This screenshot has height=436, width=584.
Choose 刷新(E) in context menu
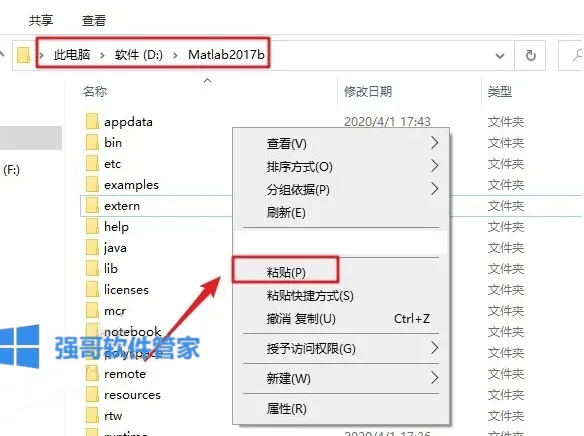pyautogui.click(x=341, y=213)
